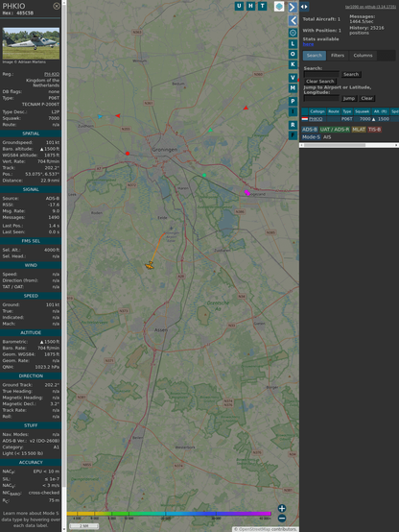Zoom in with the plus map button
Image resolution: width=399 pixels, height=532 pixels.
(x=282, y=508)
